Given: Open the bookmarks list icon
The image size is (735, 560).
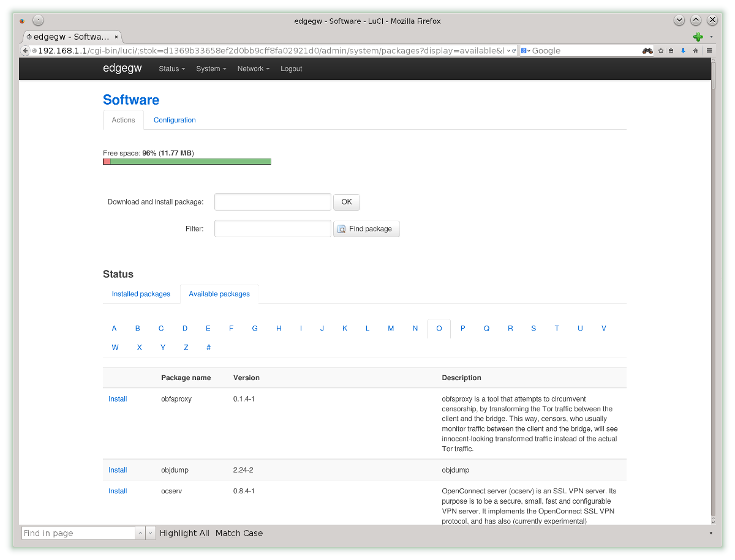Looking at the screenshot, I should pos(671,51).
